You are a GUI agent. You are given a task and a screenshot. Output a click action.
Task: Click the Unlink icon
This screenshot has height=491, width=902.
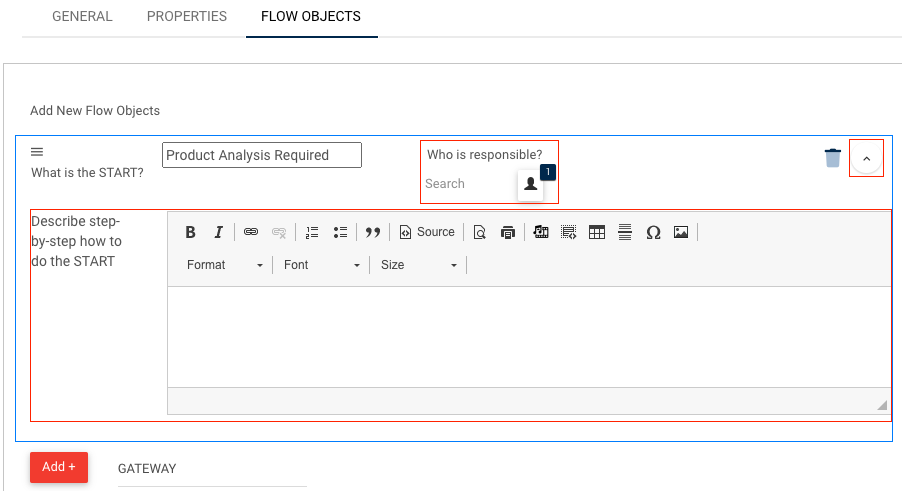279,232
